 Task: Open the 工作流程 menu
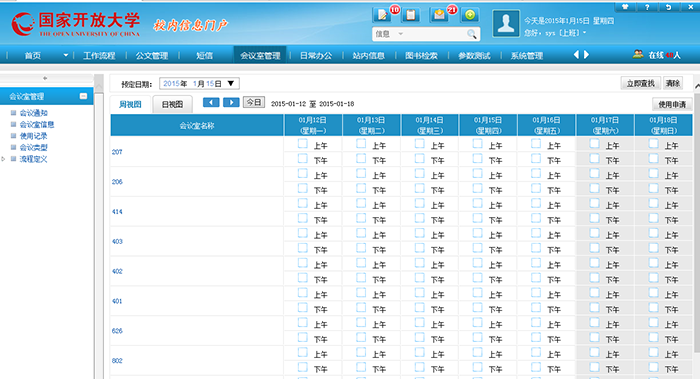(x=99, y=56)
